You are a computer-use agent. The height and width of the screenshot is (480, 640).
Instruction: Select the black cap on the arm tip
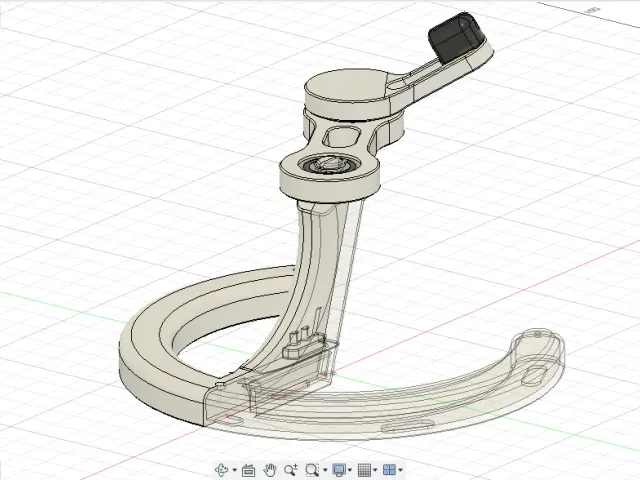pyautogui.click(x=455, y=37)
